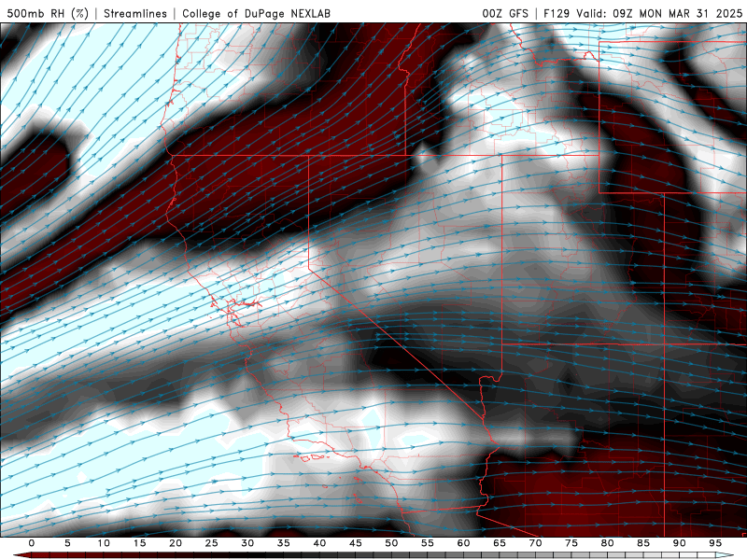
Task: Click the 'Streamlines' header label
Action: click(135, 13)
